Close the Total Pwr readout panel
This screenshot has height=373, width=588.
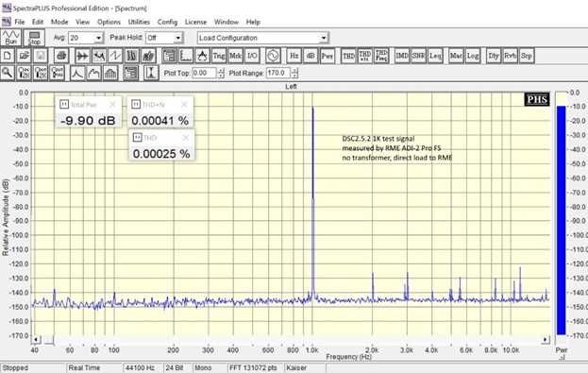(x=112, y=104)
